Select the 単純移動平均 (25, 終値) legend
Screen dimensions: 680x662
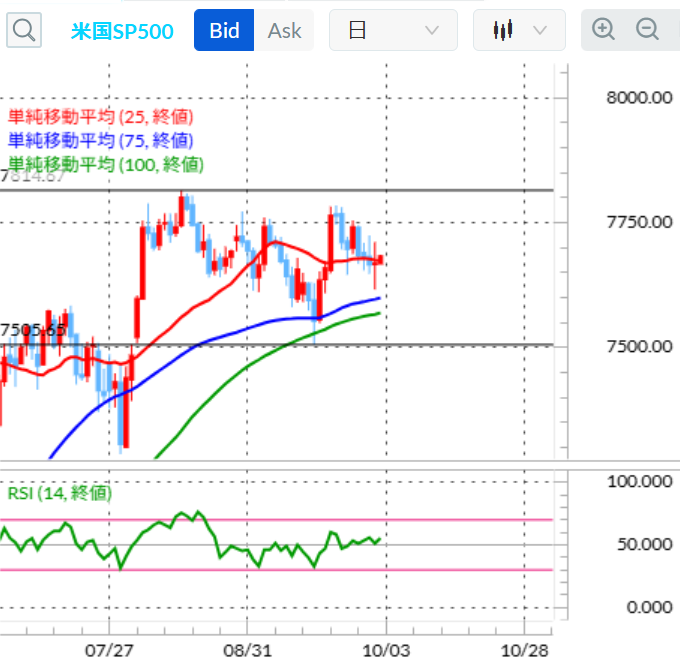click(101, 117)
